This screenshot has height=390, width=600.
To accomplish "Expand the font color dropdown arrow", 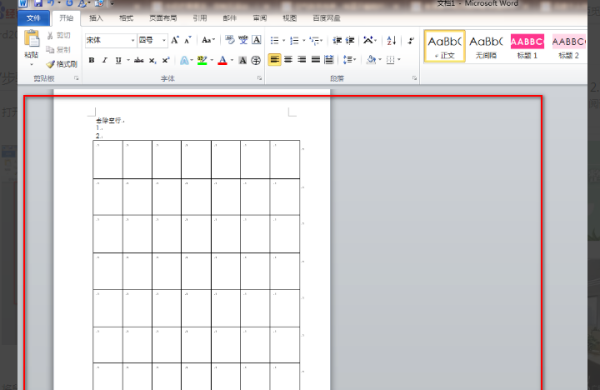I will [232, 60].
